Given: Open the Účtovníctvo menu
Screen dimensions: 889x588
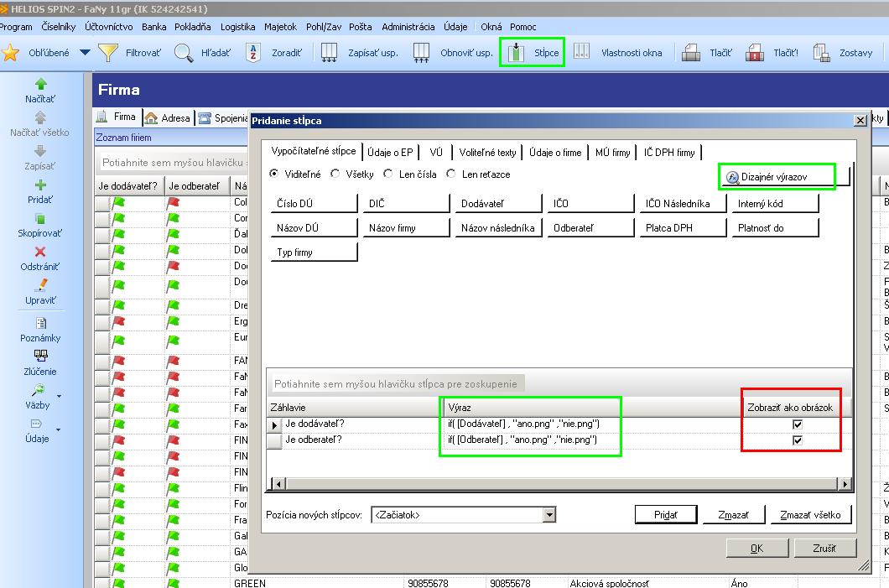Looking at the screenshot, I should click(109, 27).
